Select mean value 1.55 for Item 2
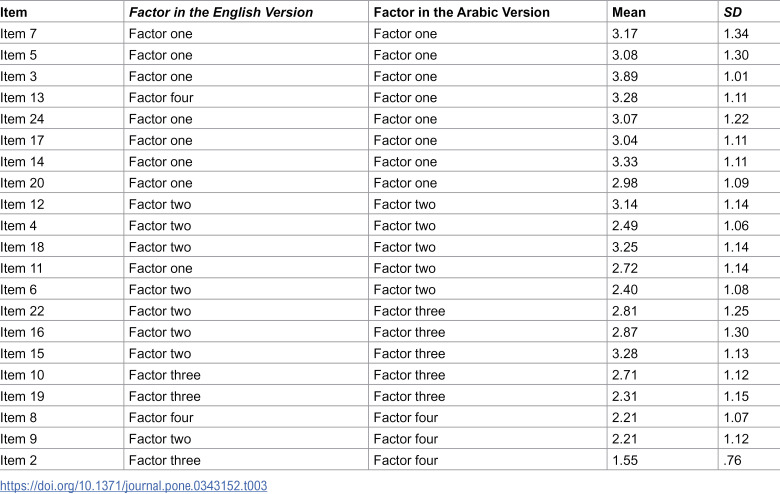This screenshot has width=780, height=494. coord(625,460)
